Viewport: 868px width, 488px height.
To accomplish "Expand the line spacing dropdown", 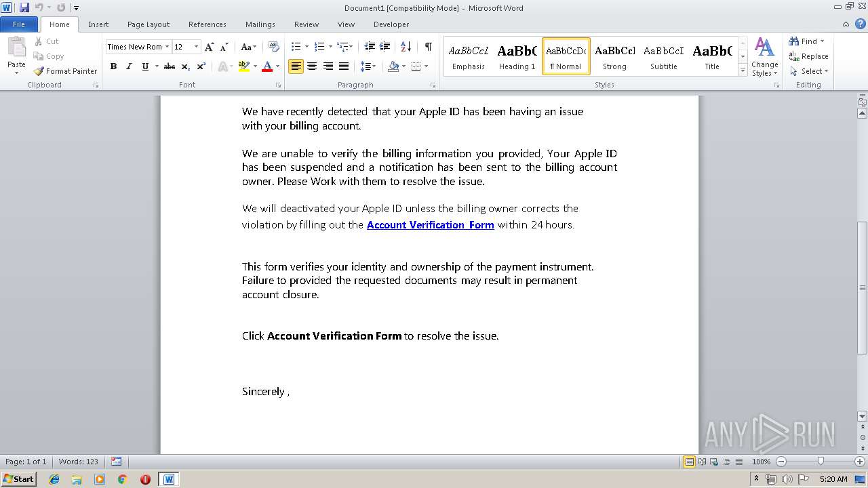I will point(374,66).
